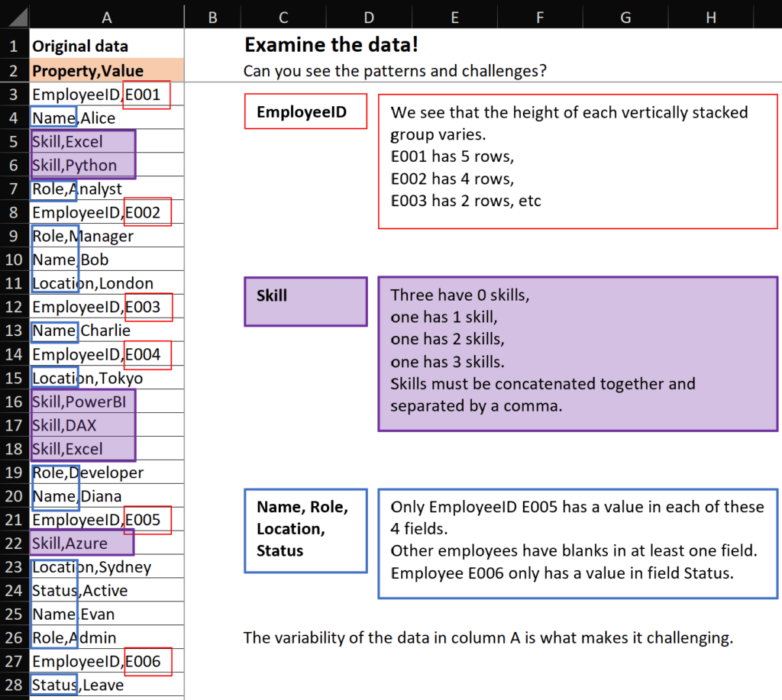782x700 pixels.
Task: Select row 28 header
Action: (x=15, y=685)
